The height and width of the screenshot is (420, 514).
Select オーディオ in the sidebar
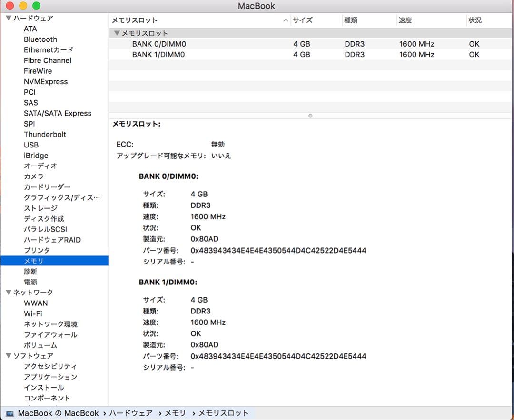(x=40, y=166)
